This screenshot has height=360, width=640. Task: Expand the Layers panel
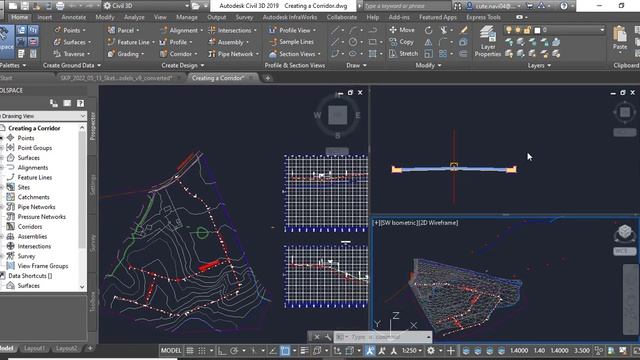coord(538,65)
